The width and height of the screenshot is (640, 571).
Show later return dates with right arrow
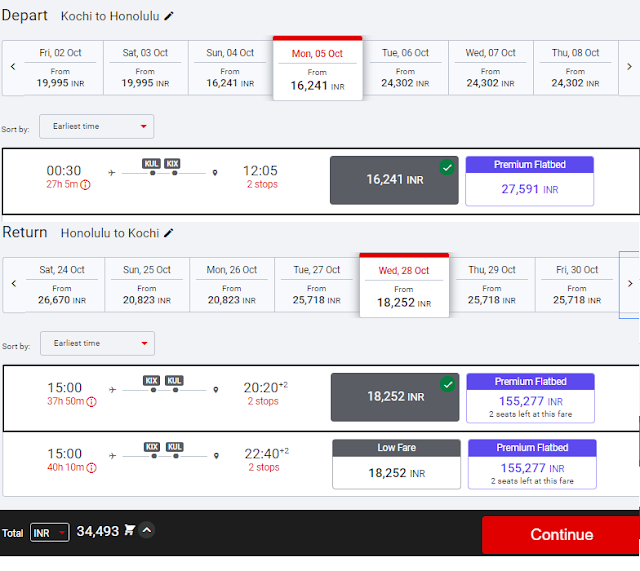(x=630, y=283)
